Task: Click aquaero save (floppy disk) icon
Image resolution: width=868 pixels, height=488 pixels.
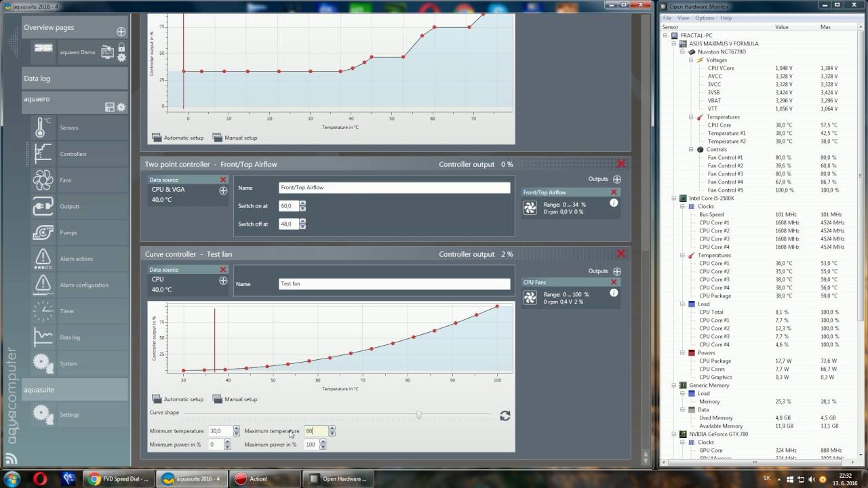Action: click(x=110, y=107)
